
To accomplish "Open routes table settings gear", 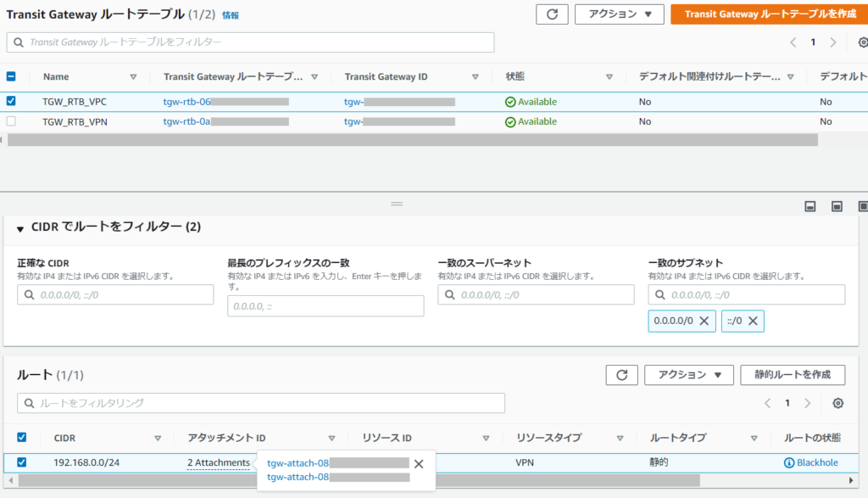I will [838, 403].
